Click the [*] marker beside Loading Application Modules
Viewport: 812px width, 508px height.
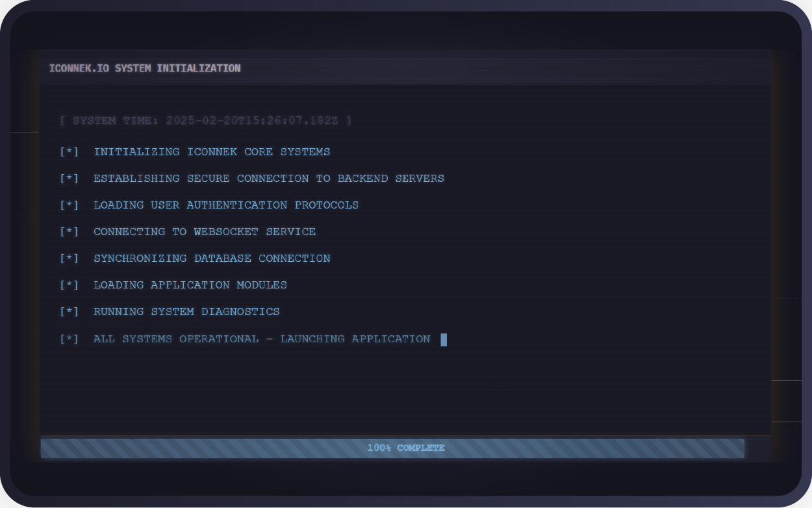point(69,285)
